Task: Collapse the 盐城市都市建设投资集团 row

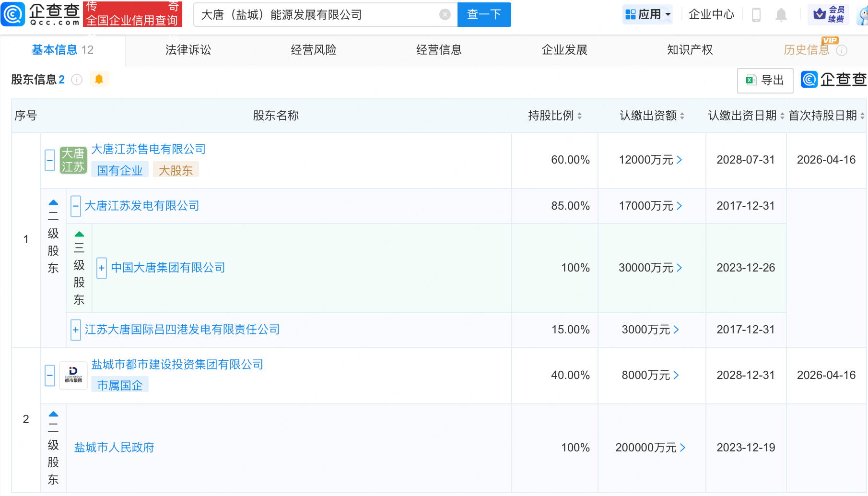Action: pyautogui.click(x=50, y=375)
